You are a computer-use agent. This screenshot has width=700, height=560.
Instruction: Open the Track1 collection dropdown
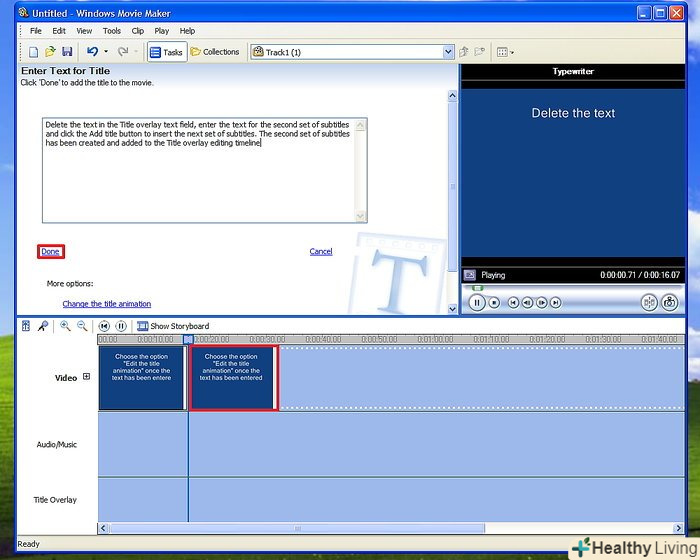tap(448, 52)
